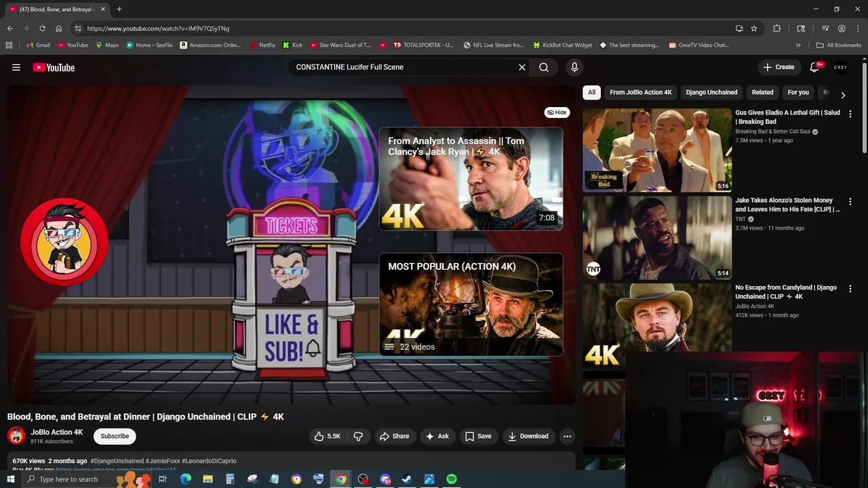Reload the page
Image resolution: width=868 pixels, height=488 pixels.
pyautogui.click(x=42, y=28)
